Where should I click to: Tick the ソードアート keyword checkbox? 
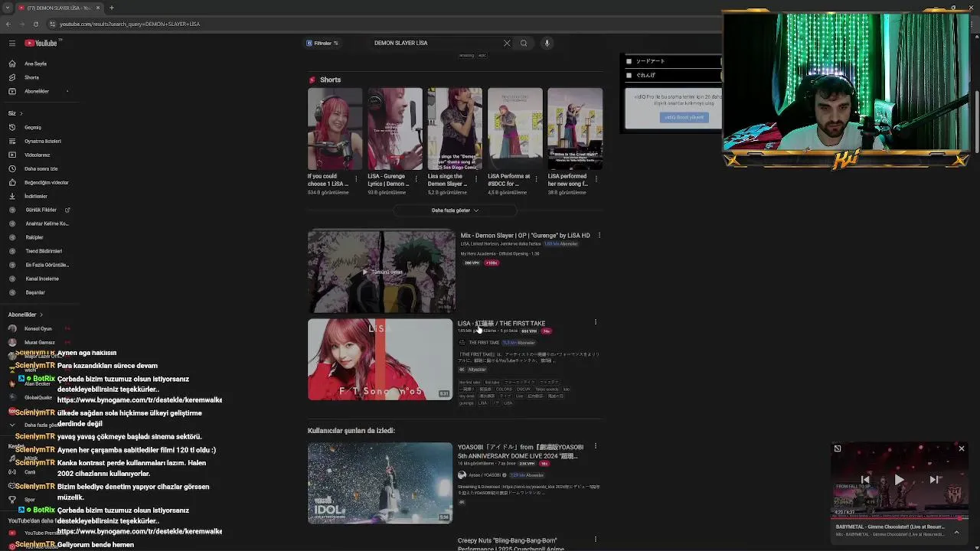pos(629,61)
